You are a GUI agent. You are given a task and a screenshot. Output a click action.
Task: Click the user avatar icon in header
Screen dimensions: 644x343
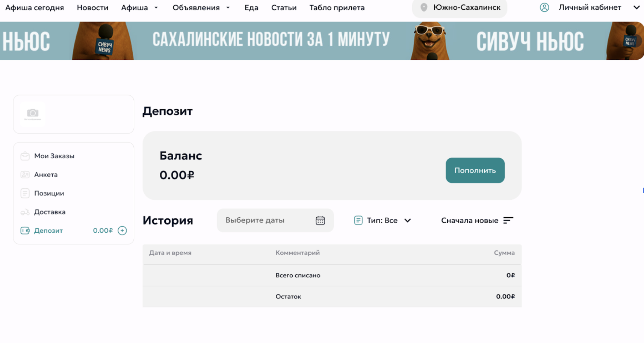click(x=544, y=8)
